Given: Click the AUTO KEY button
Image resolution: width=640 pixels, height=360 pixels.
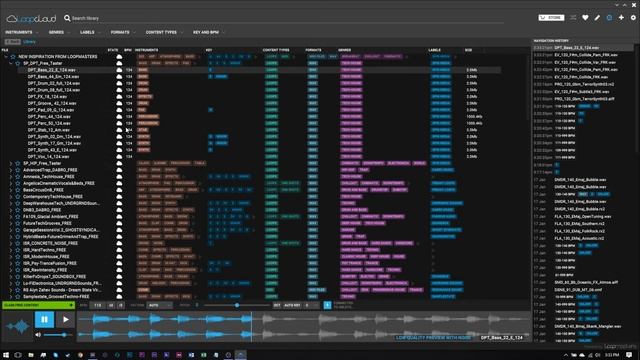Looking at the screenshot, I should pos(292,305).
